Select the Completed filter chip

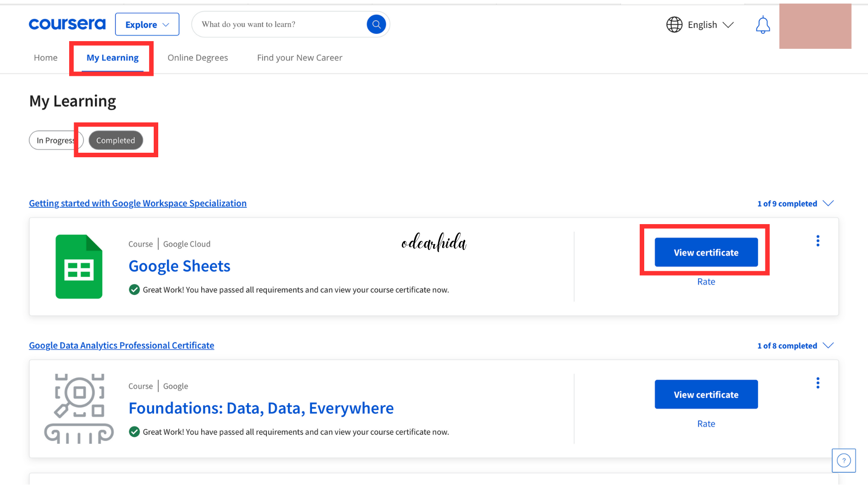point(116,141)
